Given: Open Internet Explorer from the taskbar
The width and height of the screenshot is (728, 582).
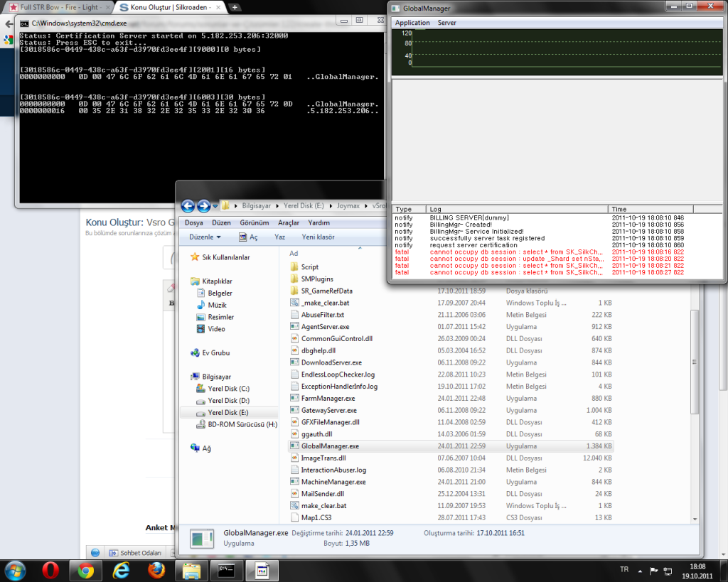Looking at the screenshot, I should point(121,571).
